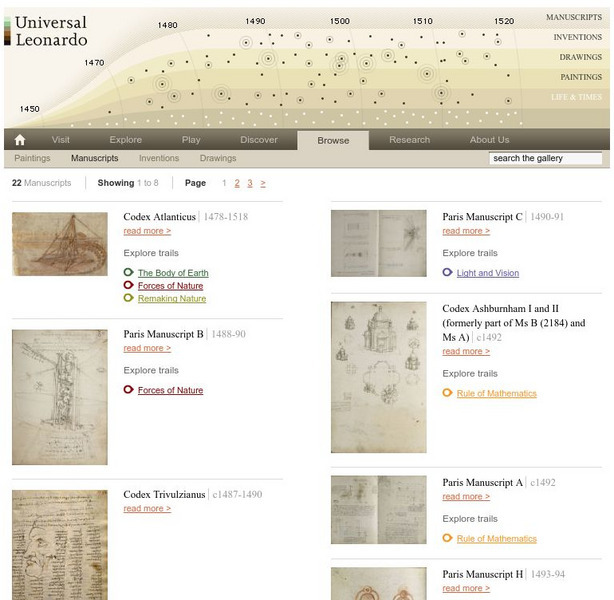Open the Paris Manuscript A thumbnail

point(379,510)
